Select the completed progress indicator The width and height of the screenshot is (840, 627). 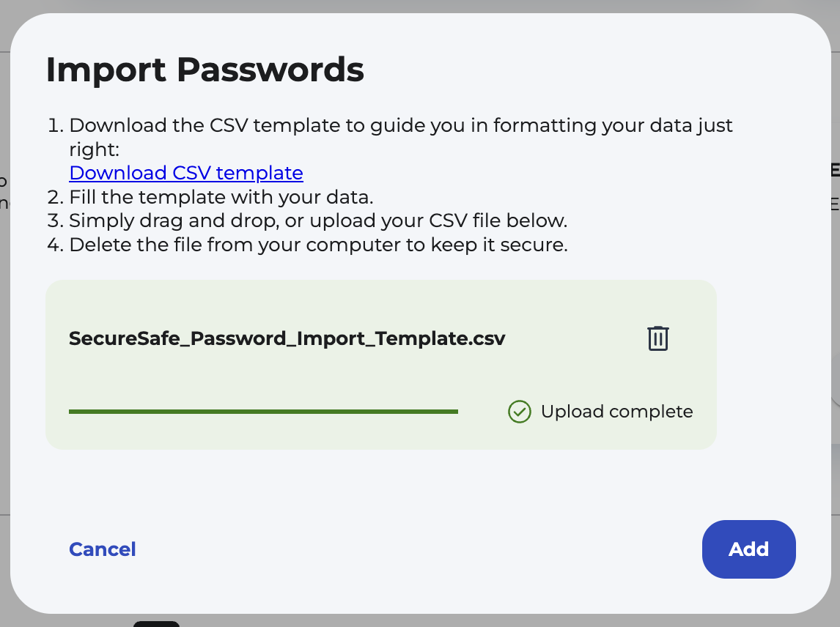pos(262,411)
